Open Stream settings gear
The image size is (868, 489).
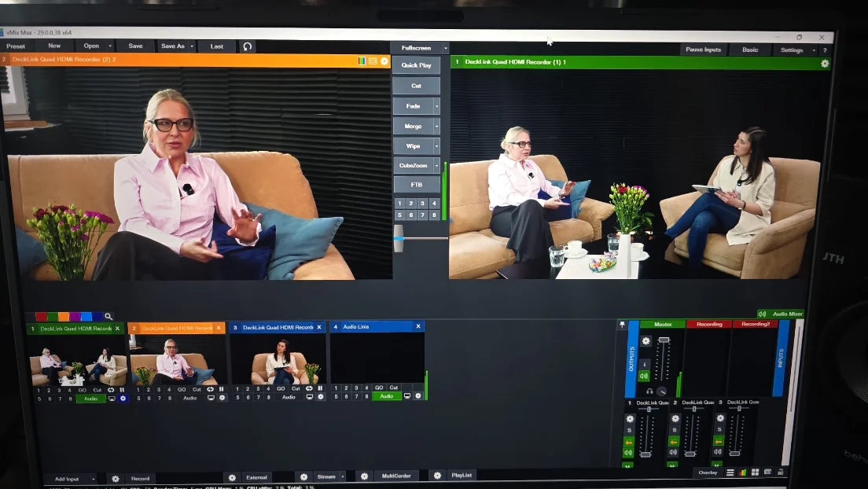pyautogui.click(x=304, y=477)
